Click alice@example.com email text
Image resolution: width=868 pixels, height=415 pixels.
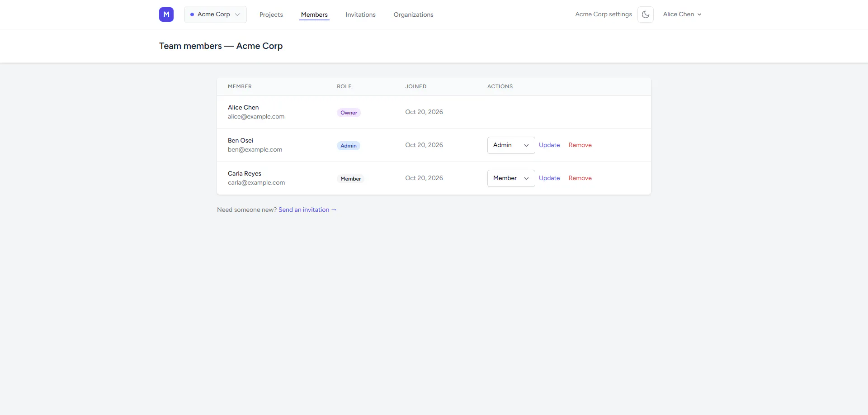tap(256, 117)
